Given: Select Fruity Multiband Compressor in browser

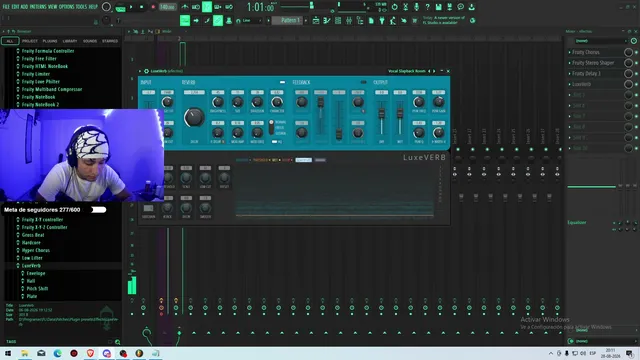Looking at the screenshot, I should point(52,89).
